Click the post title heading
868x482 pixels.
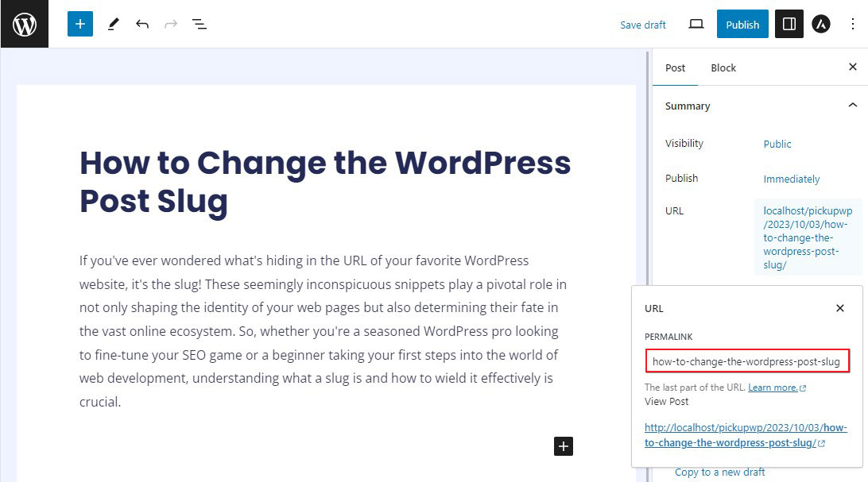(325, 181)
